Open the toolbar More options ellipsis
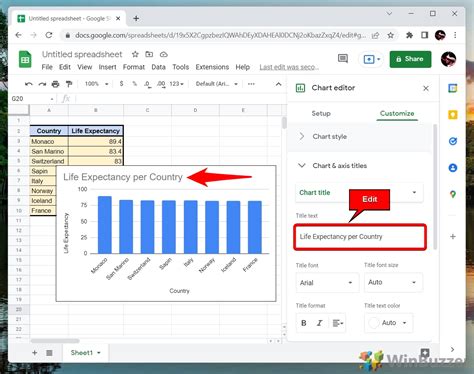 pyautogui.click(x=251, y=84)
